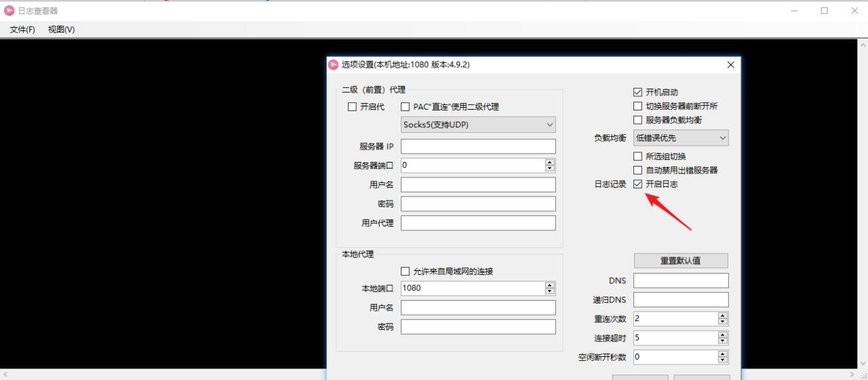Viewport: 868px width, 380px height.
Task: Uncheck the 开机启动 checkbox
Action: 637,92
